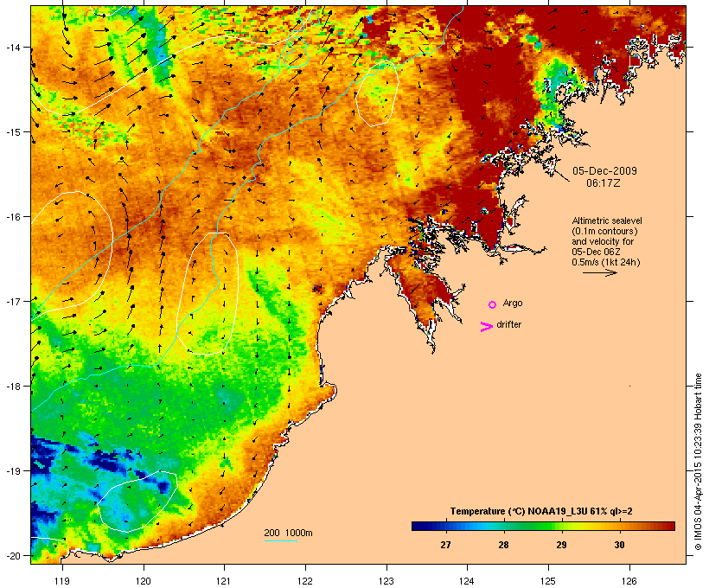Click the IMOS copyright timestamp text

pos(698,462)
